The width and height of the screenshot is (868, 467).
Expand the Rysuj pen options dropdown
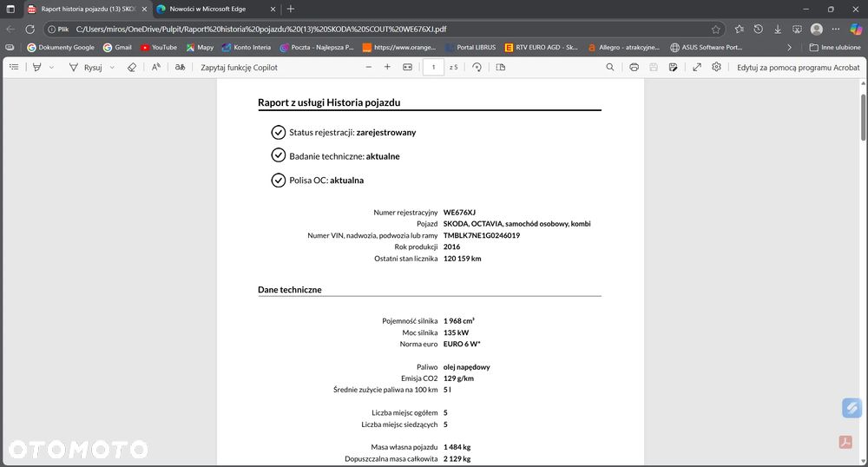112,67
